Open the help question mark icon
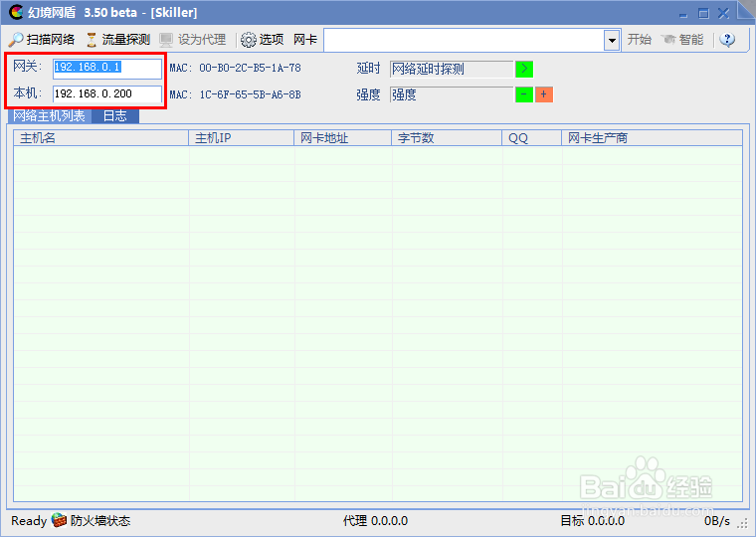756x537 pixels. point(727,40)
